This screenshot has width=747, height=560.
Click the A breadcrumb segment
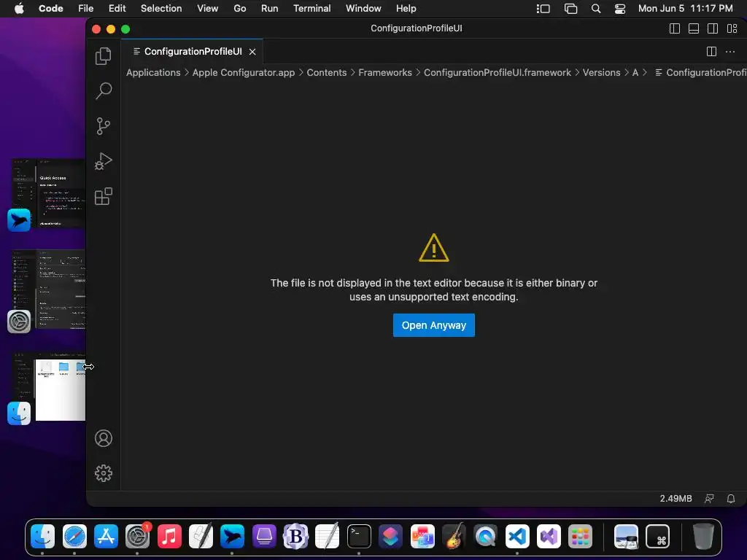tap(635, 72)
